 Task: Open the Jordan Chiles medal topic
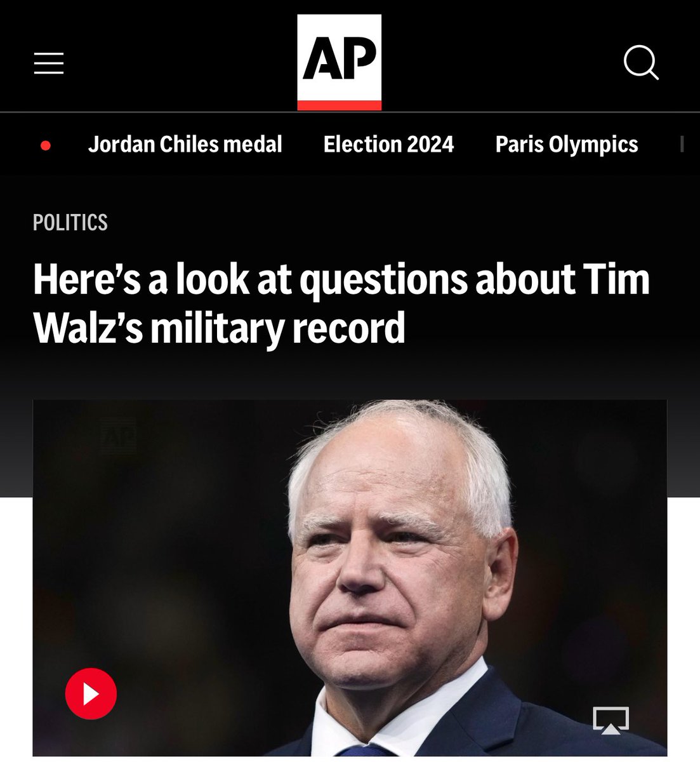[185, 144]
